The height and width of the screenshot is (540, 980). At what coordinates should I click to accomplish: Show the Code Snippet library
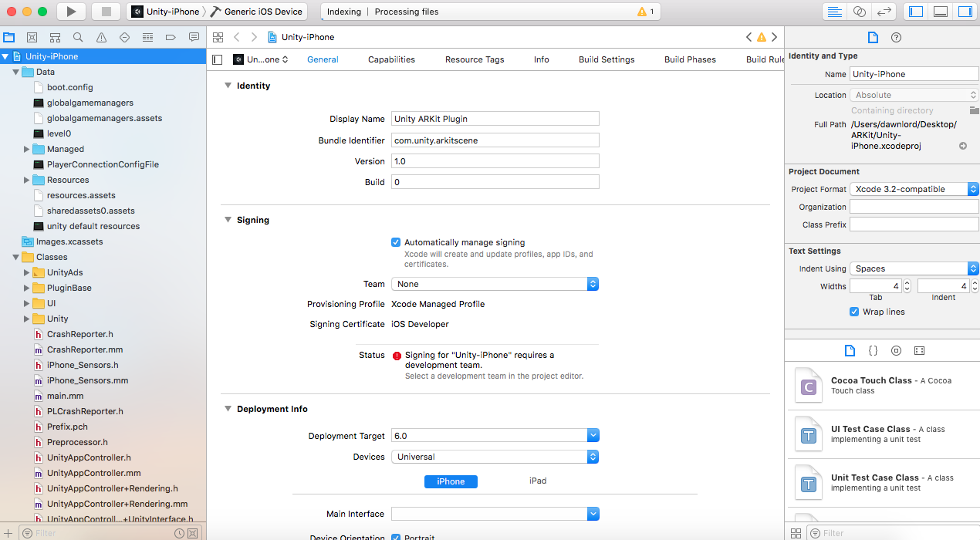(873, 350)
